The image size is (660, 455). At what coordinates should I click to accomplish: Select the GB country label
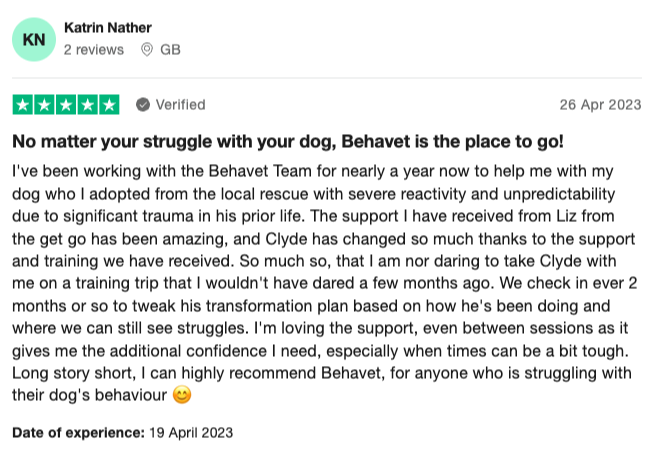170,49
